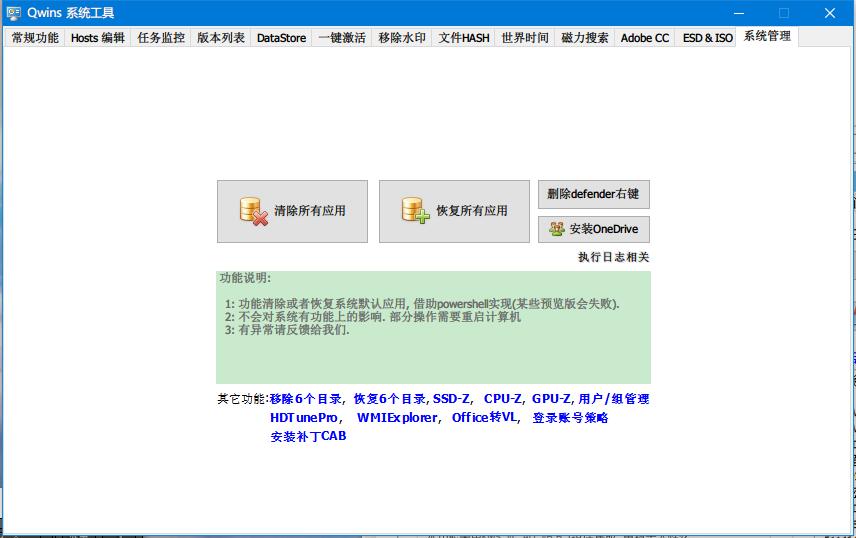Open 用户/组管理 link
This screenshot has height=538, width=856.
point(614,399)
